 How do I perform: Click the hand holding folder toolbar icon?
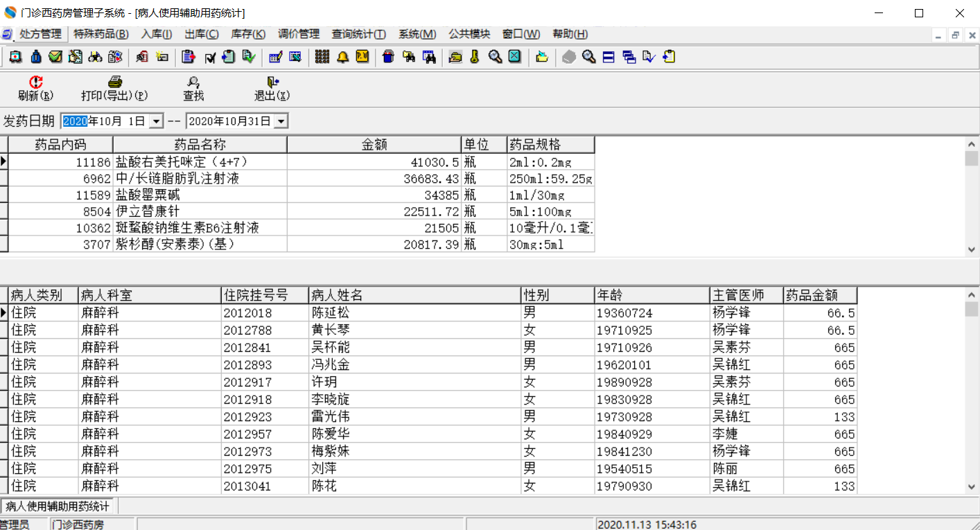[455, 57]
